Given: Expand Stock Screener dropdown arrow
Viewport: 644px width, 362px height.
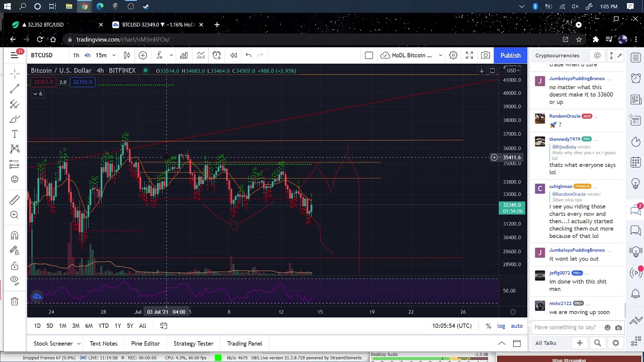Looking at the screenshot, I should pos(78,343).
